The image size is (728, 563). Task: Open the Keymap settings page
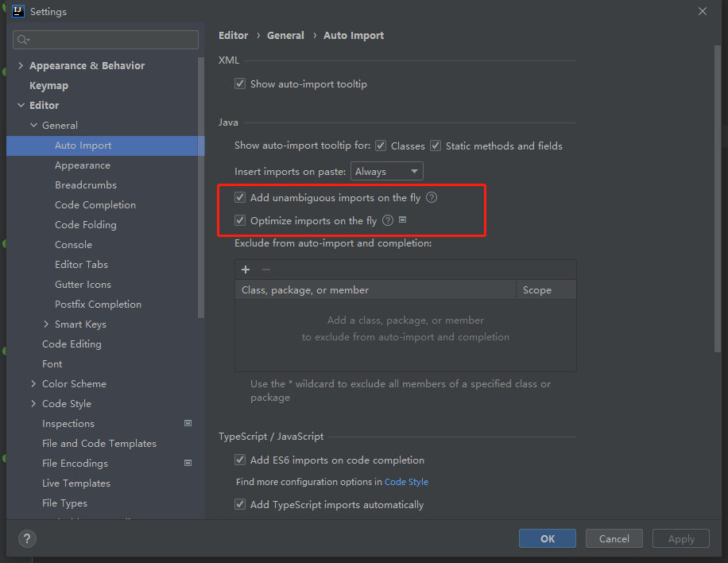(x=48, y=85)
